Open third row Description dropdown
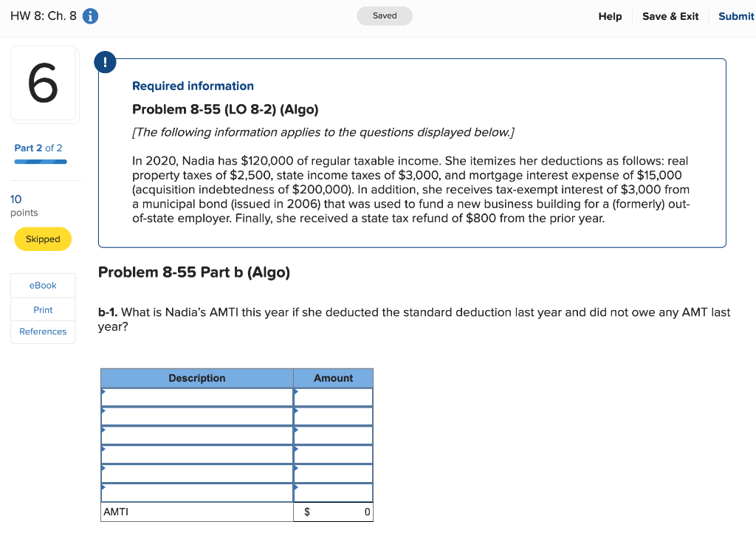The width and height of the screenshot is (756, 533). pyautogui.click(x=196, y=436)
